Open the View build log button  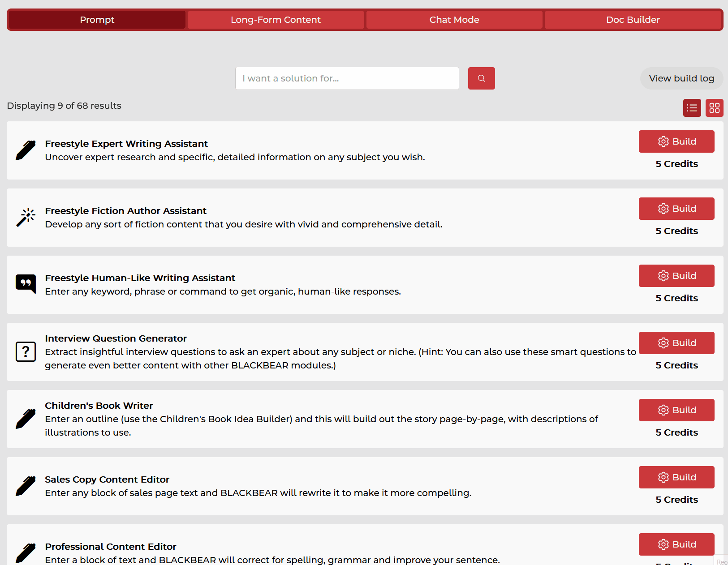pyautogui.click(x=681, y=78)
